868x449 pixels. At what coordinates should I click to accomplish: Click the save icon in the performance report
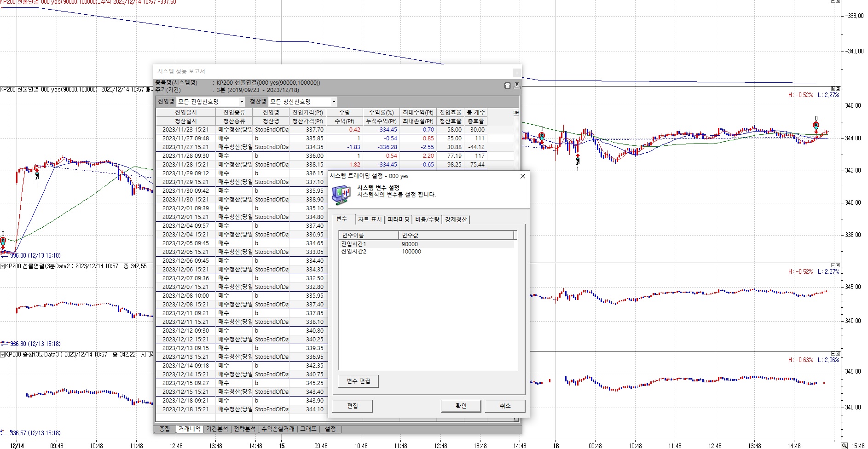508,86
